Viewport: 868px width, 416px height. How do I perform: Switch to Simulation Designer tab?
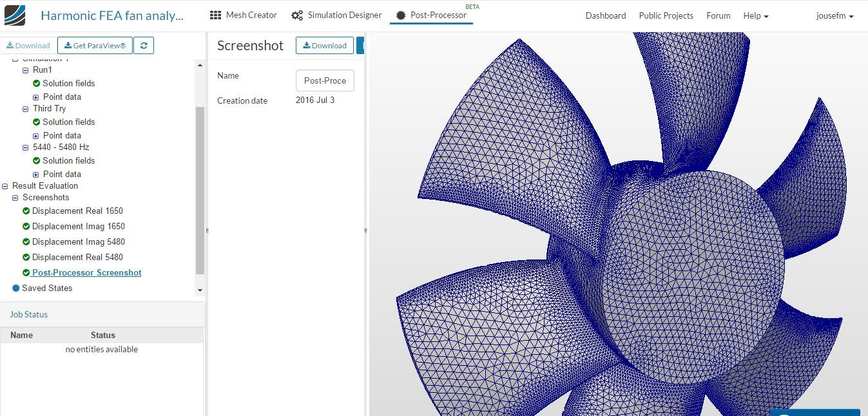[336, 15]
